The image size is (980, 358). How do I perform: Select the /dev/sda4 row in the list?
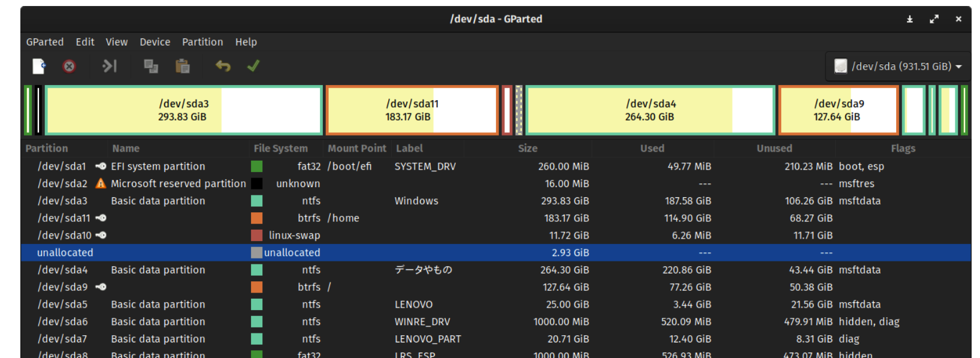[496, 270]
